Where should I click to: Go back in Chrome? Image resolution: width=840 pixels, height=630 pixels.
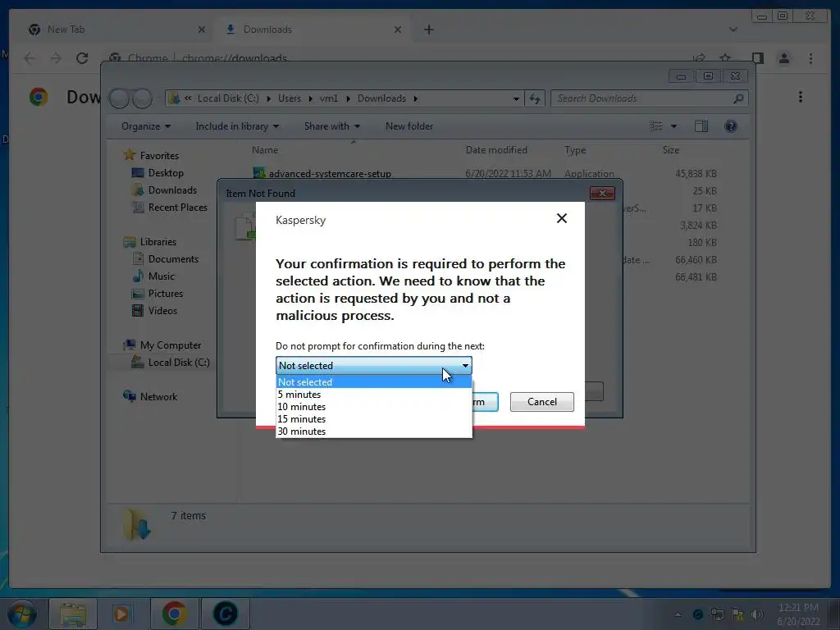[30, 58]
